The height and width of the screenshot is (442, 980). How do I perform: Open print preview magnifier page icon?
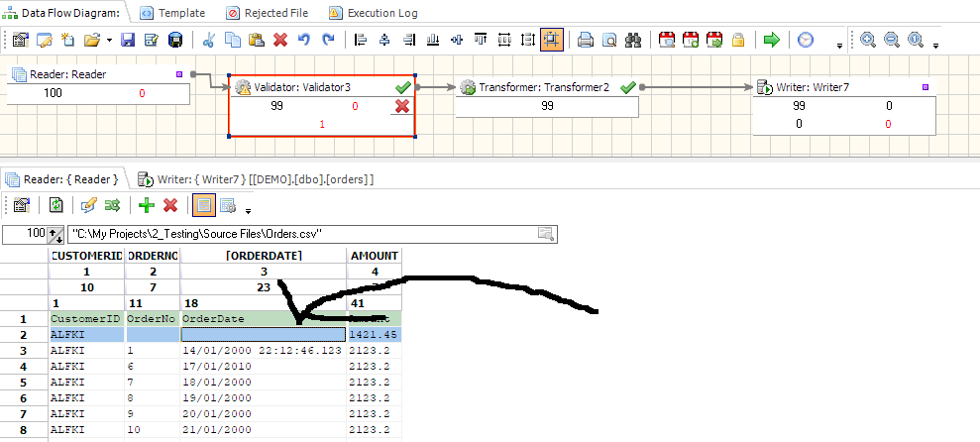(609, 40)
